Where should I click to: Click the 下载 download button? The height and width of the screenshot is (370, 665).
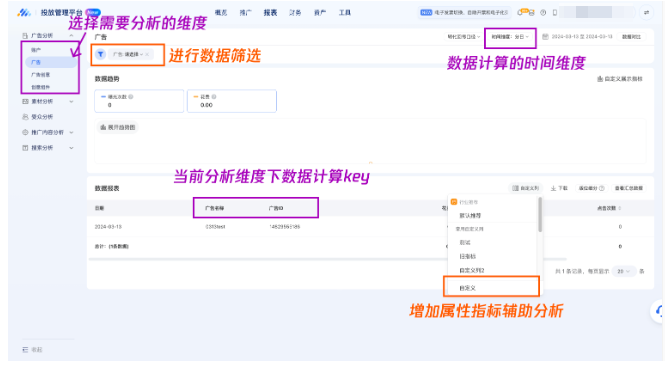559,188
